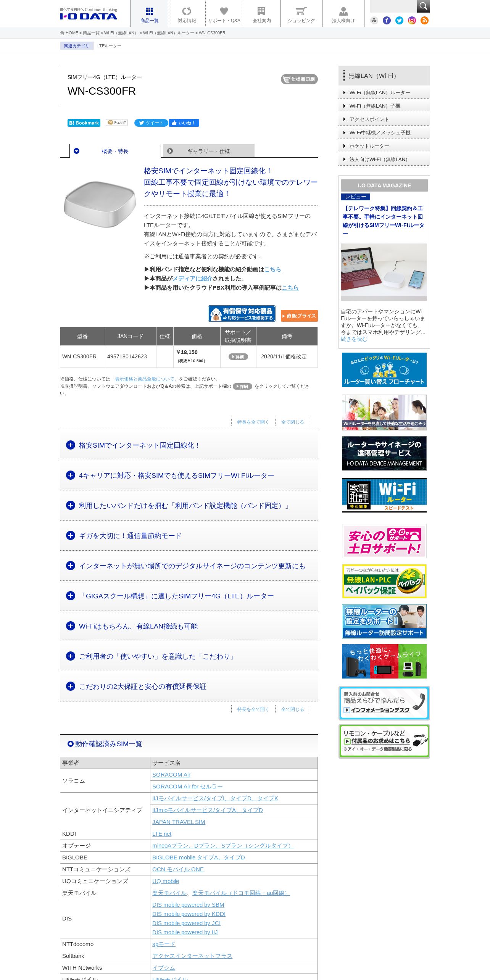Screen dimensions: 490x980
Task: Open the 商品一覧 grid menu
Action: click(149, 14)
